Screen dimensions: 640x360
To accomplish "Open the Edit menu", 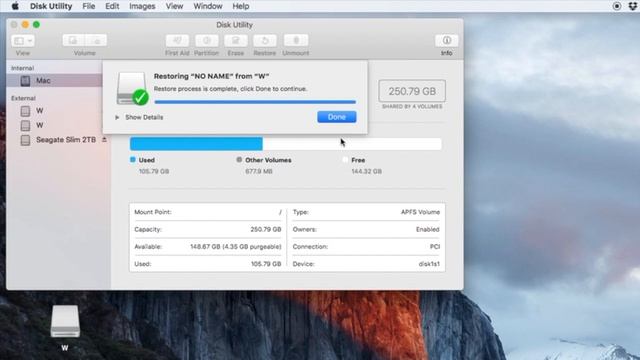I will [112, 6].
